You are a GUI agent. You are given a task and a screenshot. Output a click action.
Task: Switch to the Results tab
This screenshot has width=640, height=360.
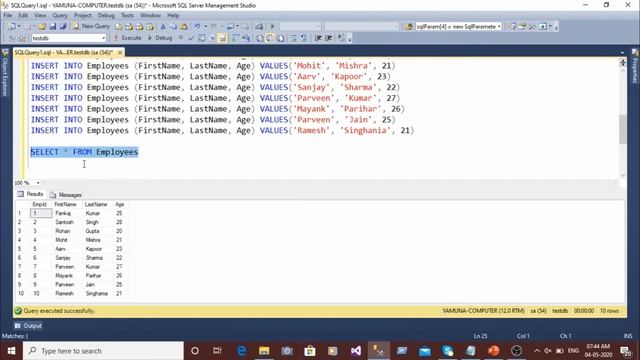coord(30,194)
